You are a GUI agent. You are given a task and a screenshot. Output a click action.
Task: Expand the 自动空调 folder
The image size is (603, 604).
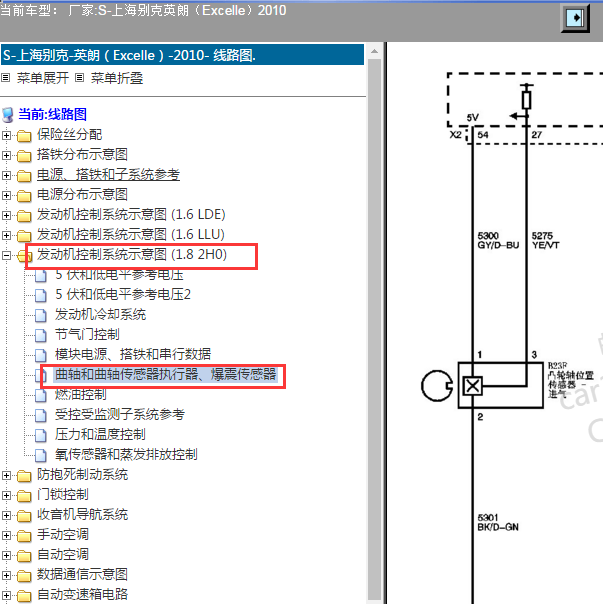click(6, 555)
